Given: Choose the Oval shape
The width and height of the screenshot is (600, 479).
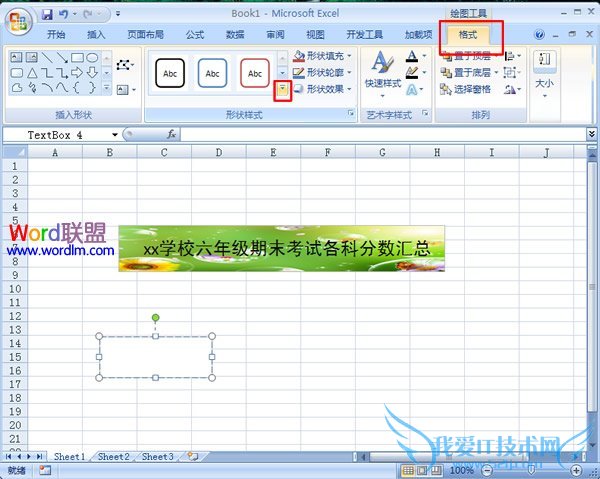Looking at the screenshot, I should click(x=92, y=57).
